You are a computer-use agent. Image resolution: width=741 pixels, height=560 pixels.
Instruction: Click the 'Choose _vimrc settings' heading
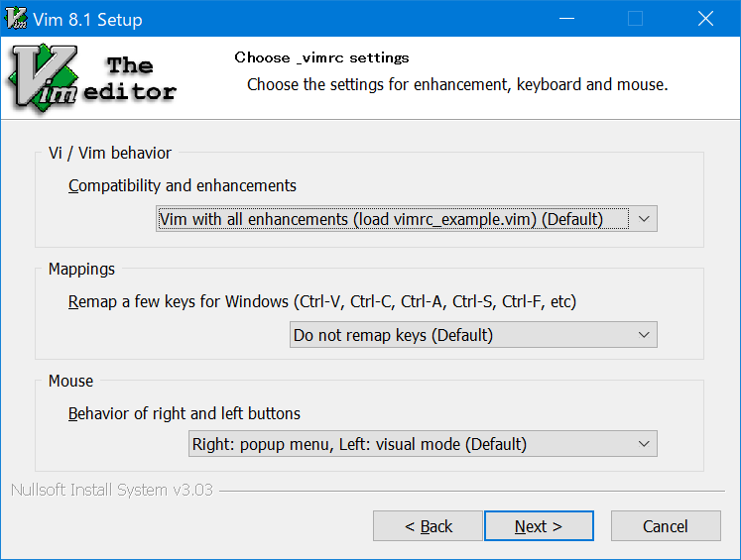tap(321, 58)
